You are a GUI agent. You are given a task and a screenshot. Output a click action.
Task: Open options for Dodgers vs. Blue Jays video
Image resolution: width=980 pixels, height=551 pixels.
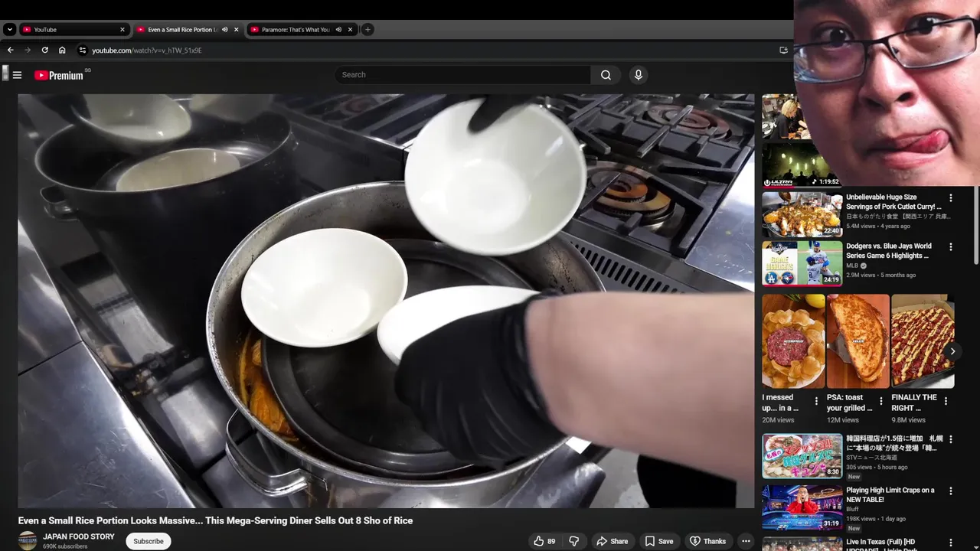pos(951,246)
